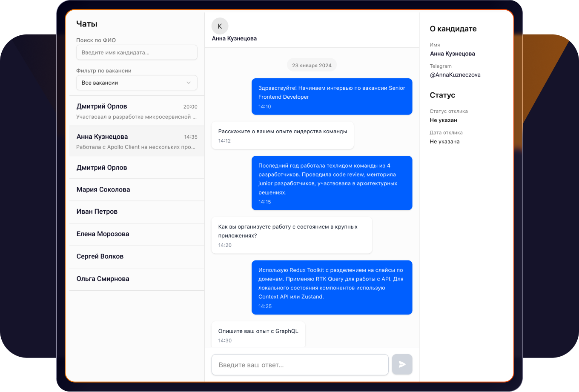This screenshot has height=392, width=579.
Task: Click Анна Кузнецова's name in chat header
Action: 234,38
